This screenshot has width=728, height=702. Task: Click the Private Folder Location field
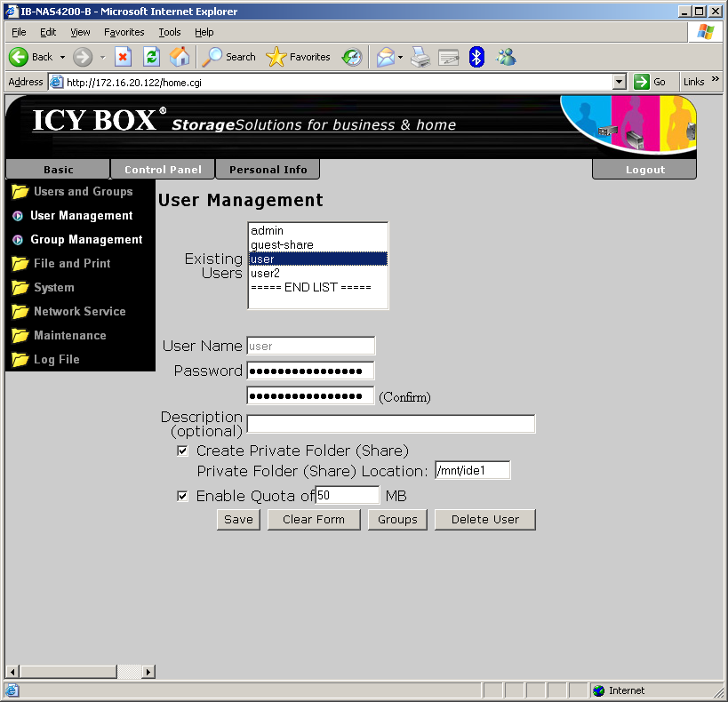(473, 470)
